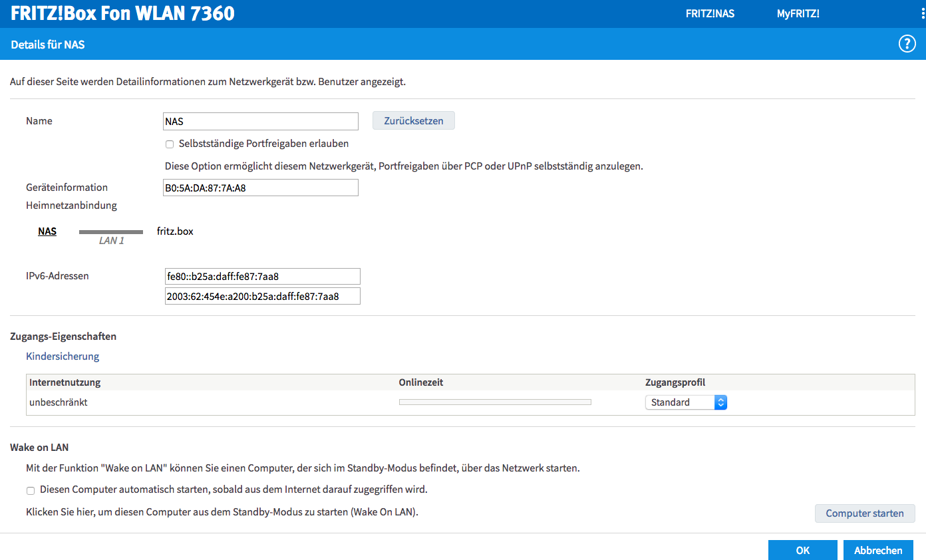
Task: Click the Zugangs-Eigenschaften heading
Action: (63, 337)
